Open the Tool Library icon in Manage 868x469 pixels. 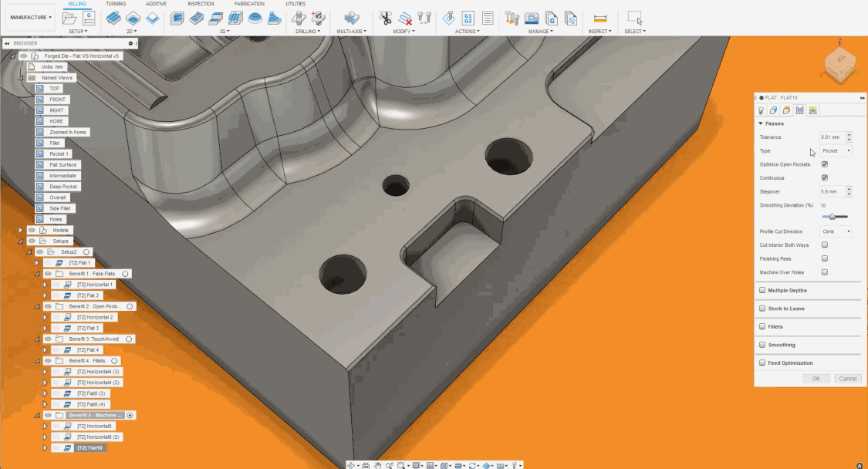coord(512,18)
